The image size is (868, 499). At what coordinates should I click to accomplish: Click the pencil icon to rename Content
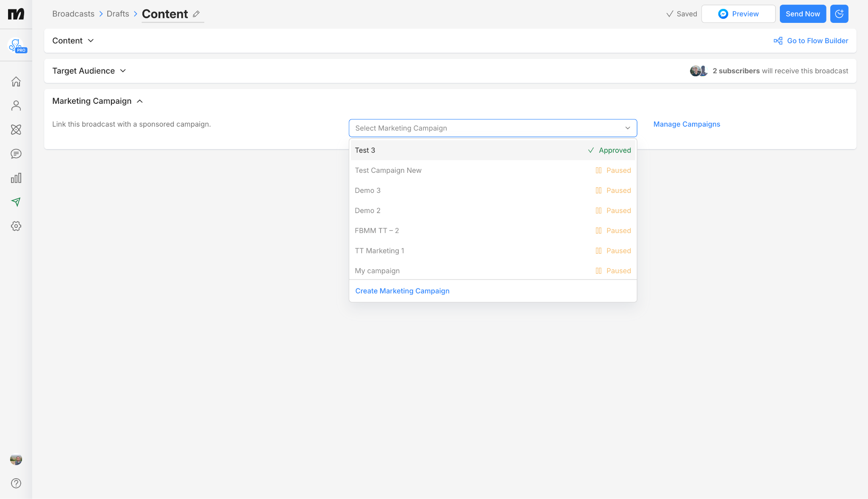(x=196, y=14)
